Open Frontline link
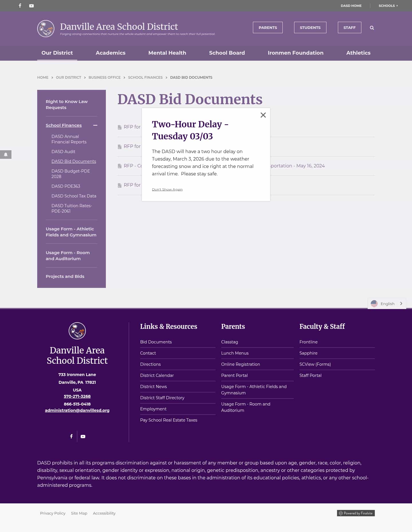Image resolution: width=412 pixels, height=532 pixels. click(x=308, y=342)
